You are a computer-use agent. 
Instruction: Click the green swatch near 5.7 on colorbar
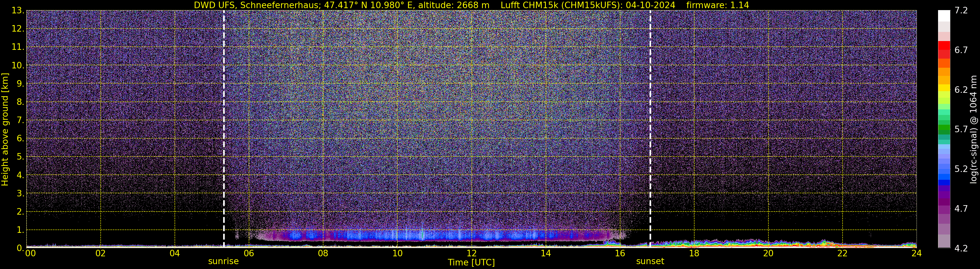pyautogui.click(x=944, y=128)
